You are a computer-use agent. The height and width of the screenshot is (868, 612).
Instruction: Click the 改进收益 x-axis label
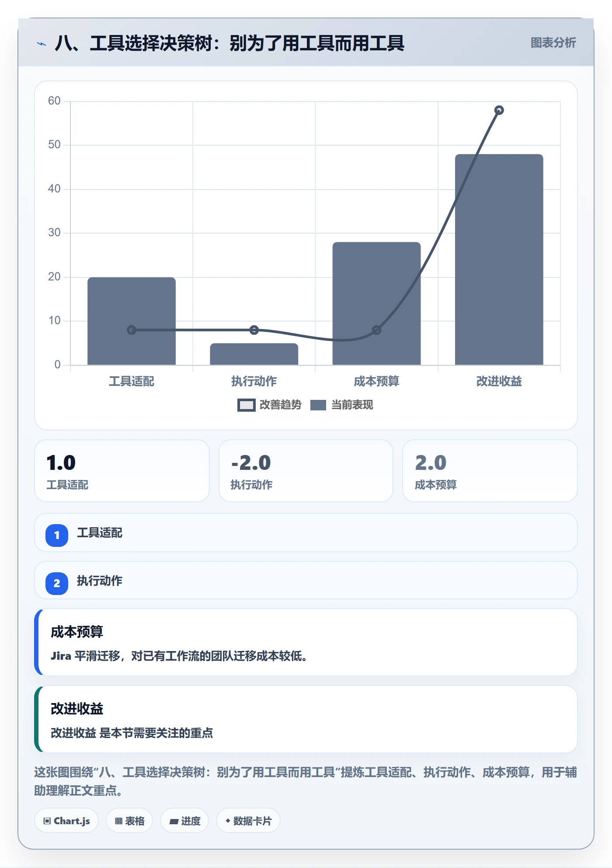499,381
